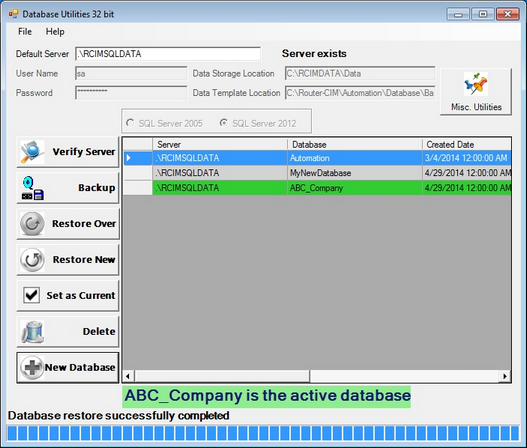Viewport: 527px width, 448px height.
Task: Click the Misc. Utilities label
Action: [x=476, y=107]
